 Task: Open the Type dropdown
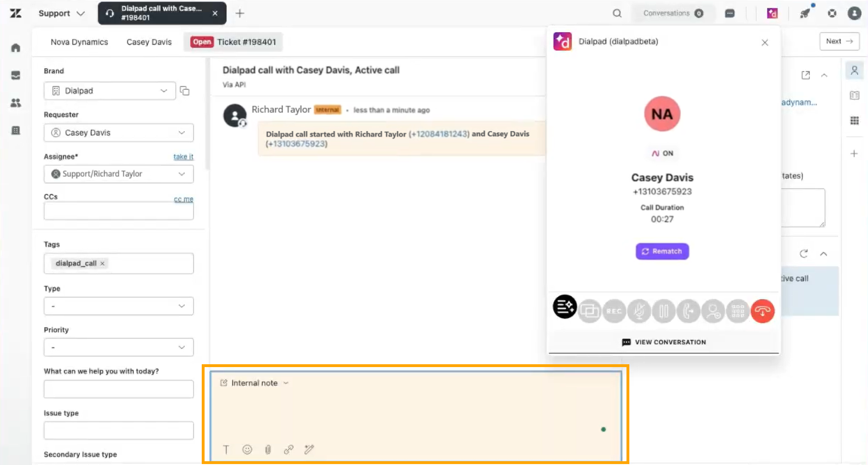(119, 306)
